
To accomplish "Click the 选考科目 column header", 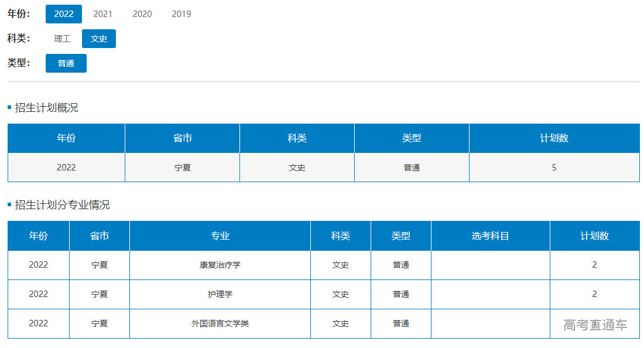I will (490, 236).
